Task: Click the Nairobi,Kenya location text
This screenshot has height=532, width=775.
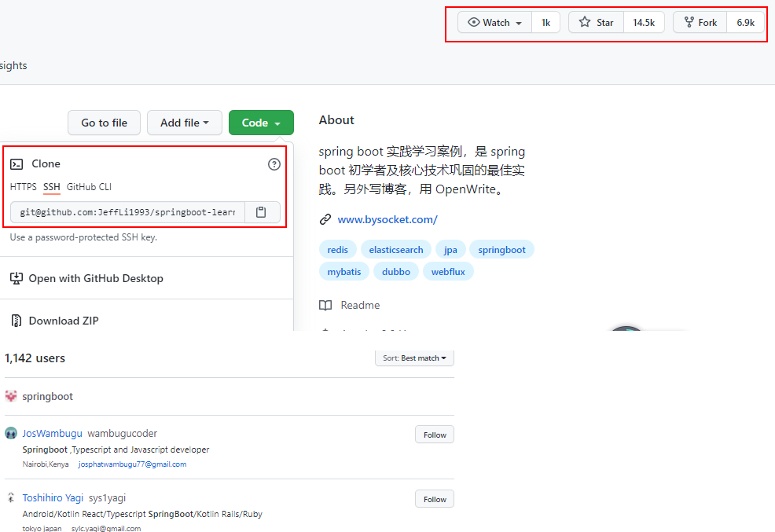Action: tap(46, 464)
